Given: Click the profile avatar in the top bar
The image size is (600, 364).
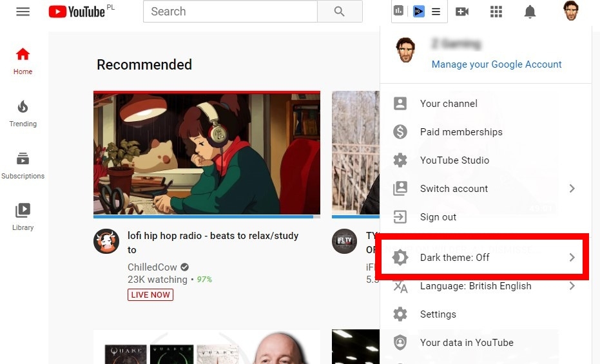Looking at the screenshot, I should pos(570,11).
